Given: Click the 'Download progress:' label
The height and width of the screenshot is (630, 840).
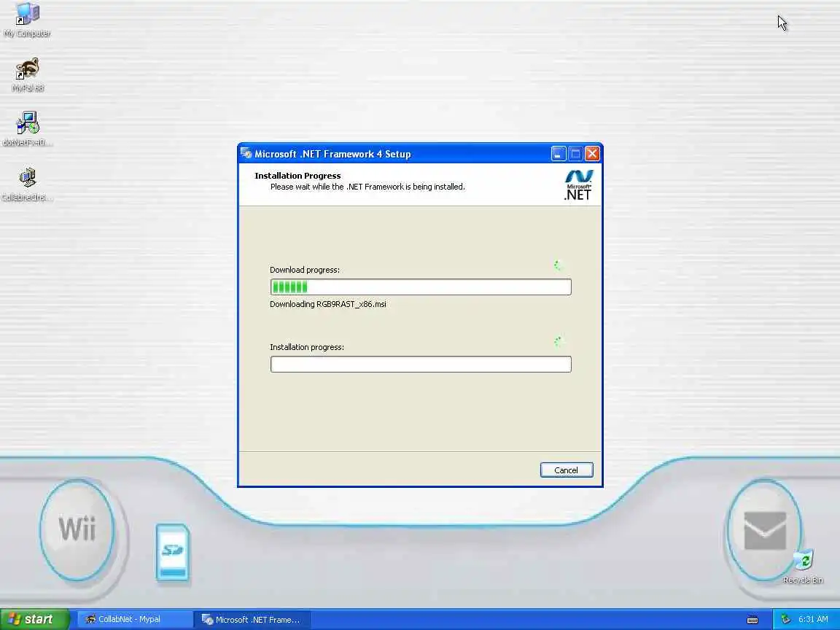Looking at the screenshot, I should point(305,270).
